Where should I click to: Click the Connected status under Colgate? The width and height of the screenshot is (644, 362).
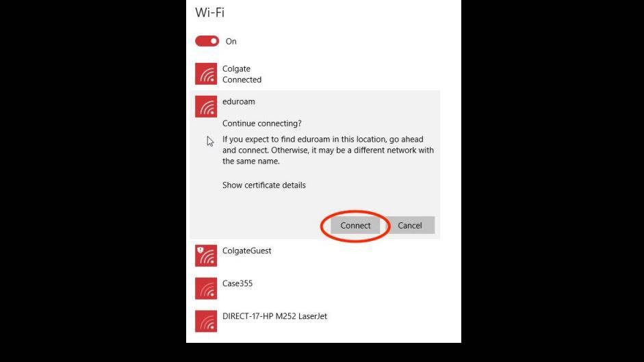click(x=242, y=79)
